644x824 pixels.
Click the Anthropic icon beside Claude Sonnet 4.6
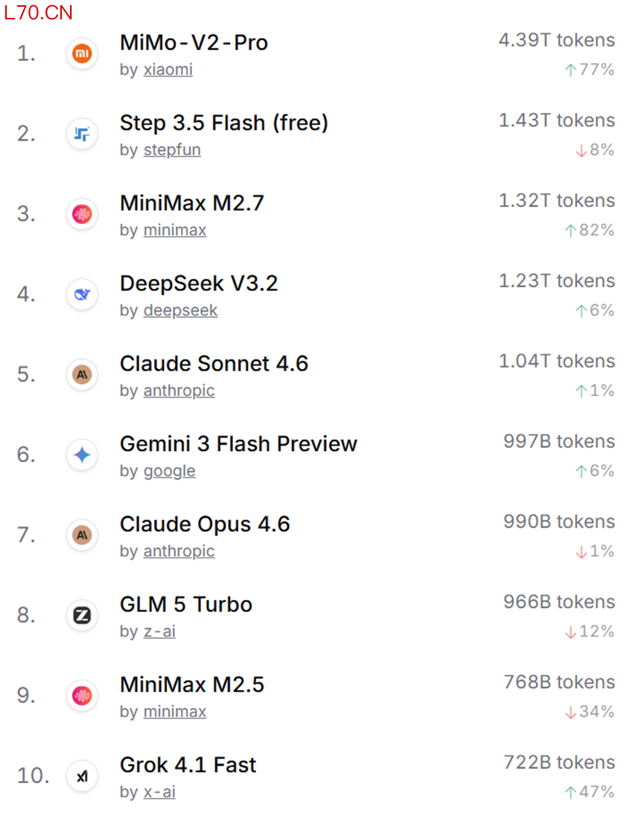(81, 374)
